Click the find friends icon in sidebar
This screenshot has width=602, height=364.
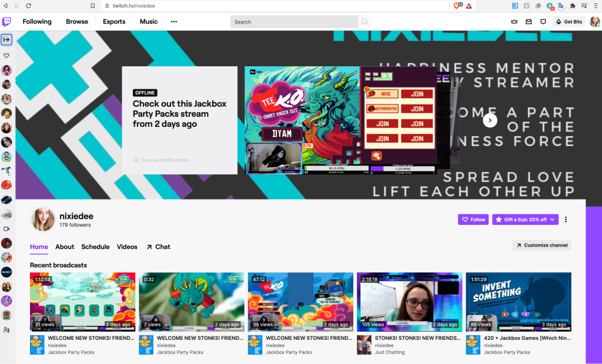click(x=6, y=331)
